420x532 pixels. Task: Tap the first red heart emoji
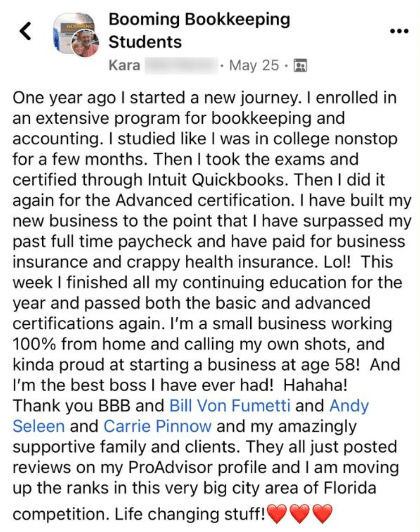[276, 514]
